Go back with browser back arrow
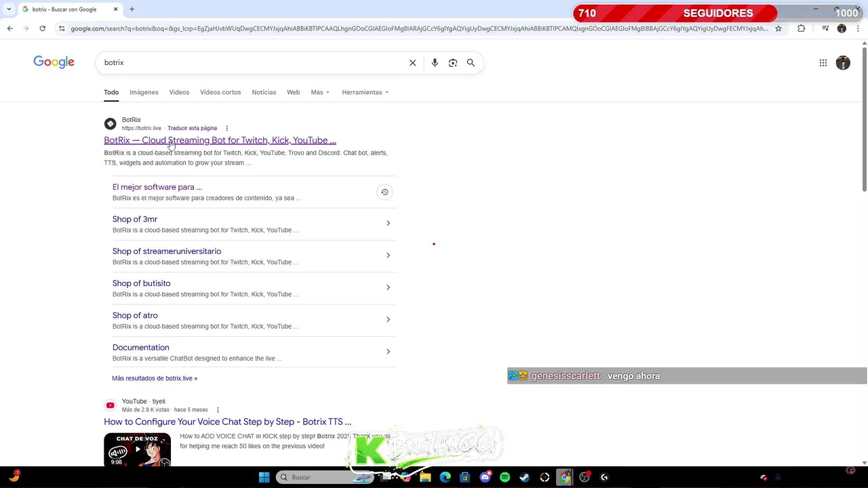Screen dimensions: 868x488 (9, 28)
